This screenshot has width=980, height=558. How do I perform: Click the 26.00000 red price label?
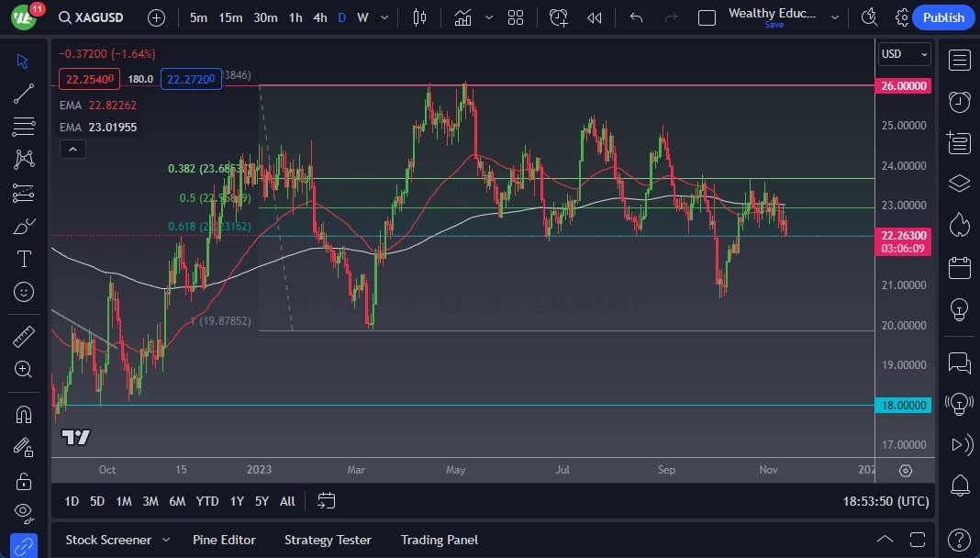point(904,85)
